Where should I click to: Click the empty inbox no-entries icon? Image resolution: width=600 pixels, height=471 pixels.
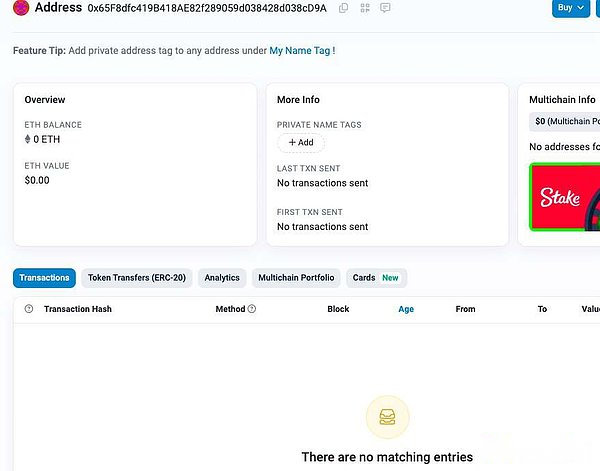pos(387,417)
